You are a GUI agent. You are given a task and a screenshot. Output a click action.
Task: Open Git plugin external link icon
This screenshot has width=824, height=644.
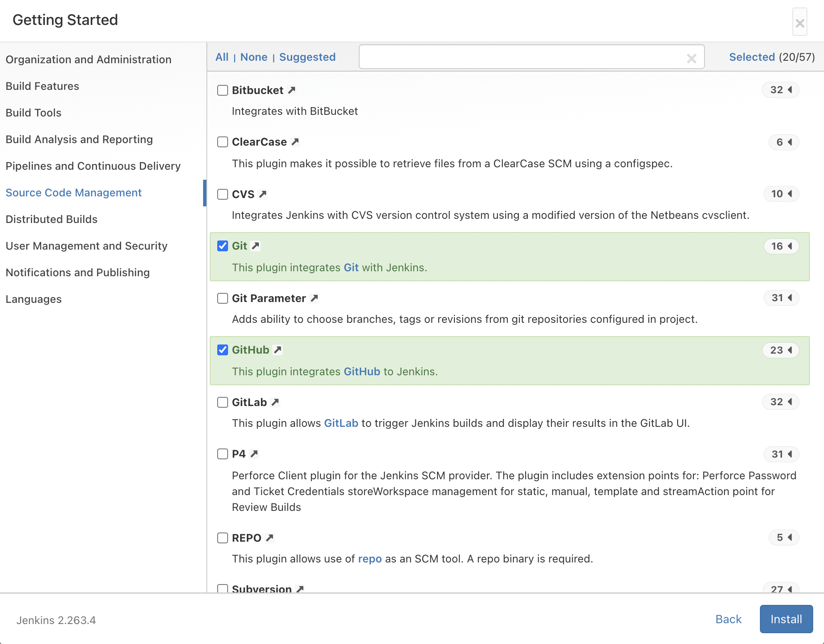pyautogui.click(x=256, y=246)
